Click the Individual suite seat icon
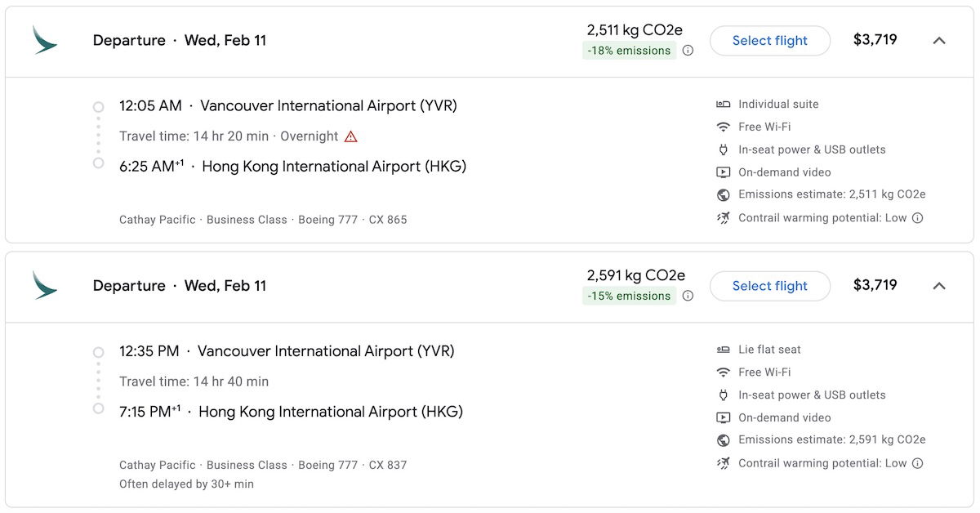980x513 pixels. tap(723, 105)
